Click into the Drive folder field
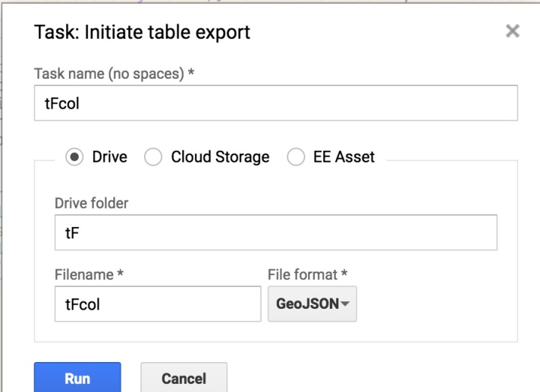Image resolution: width=540 pixels, height=392 pixels. (276, 232)
